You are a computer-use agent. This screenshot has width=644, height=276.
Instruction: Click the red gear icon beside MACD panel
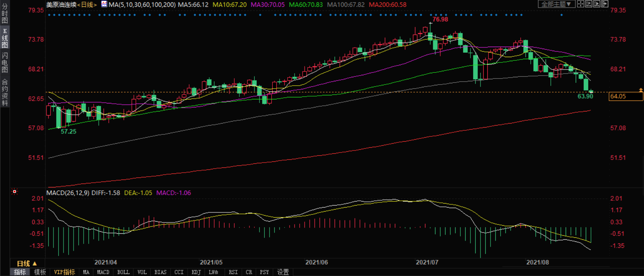(x=14, y=192)
